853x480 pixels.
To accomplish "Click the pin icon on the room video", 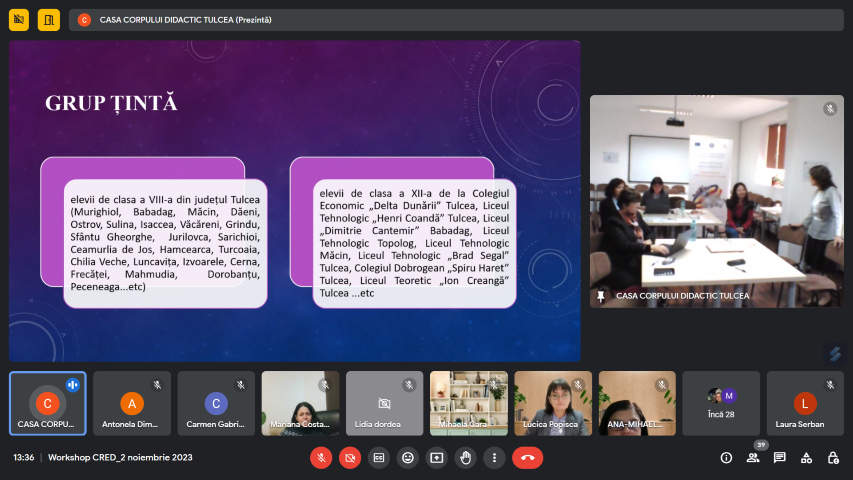I will (x=601, y=296).
